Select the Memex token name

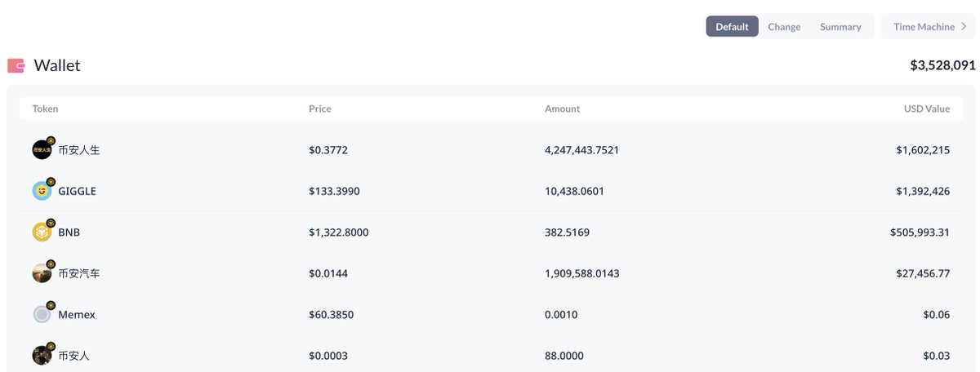pyautogui.click(x=77, y=315)
